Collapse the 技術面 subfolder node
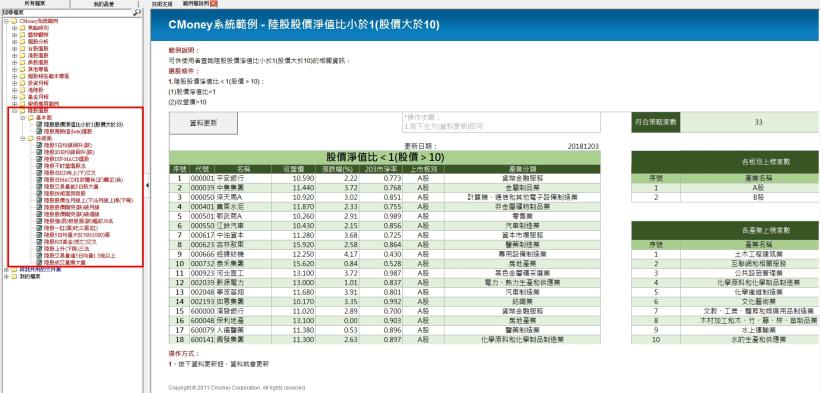The height and width of the screenshot is (393, 820). tap(22, 138)
